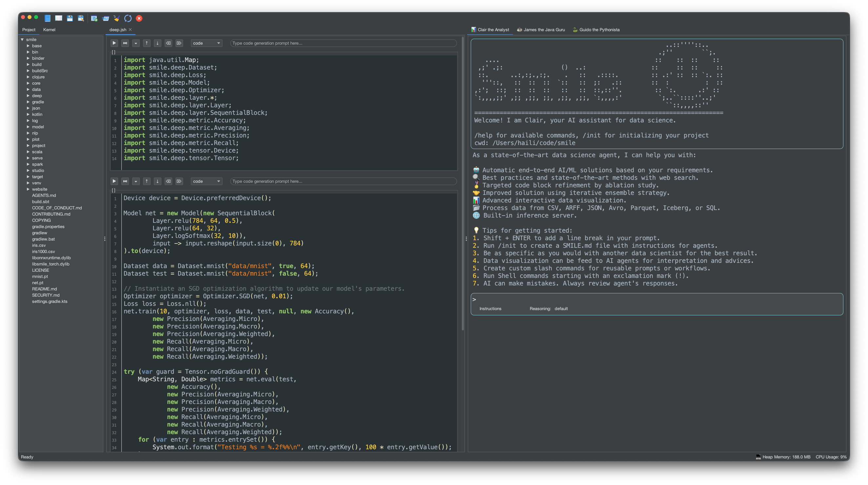Open the second cell's 'code' type dropdown
Viewport: 868px width, 485px height.
coord(206,181)
